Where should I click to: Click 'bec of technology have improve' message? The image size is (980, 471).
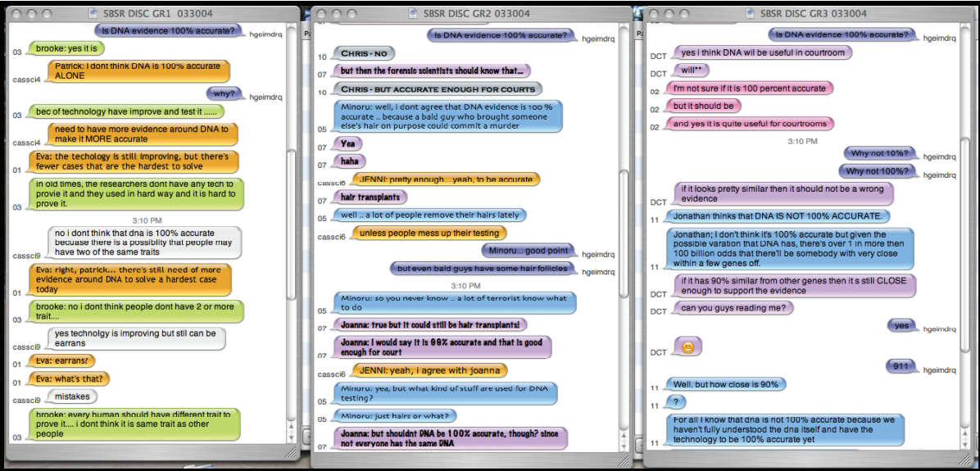(x=127, y=111)
